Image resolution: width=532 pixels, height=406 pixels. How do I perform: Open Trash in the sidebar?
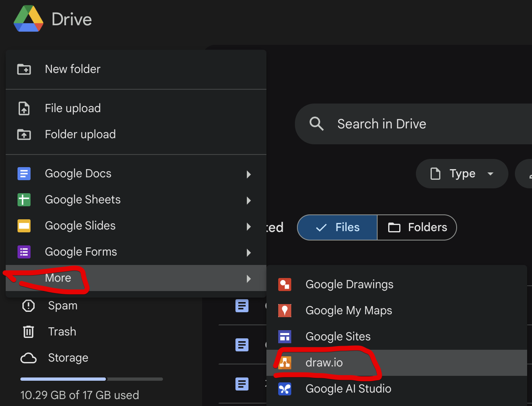pos(62,332)
